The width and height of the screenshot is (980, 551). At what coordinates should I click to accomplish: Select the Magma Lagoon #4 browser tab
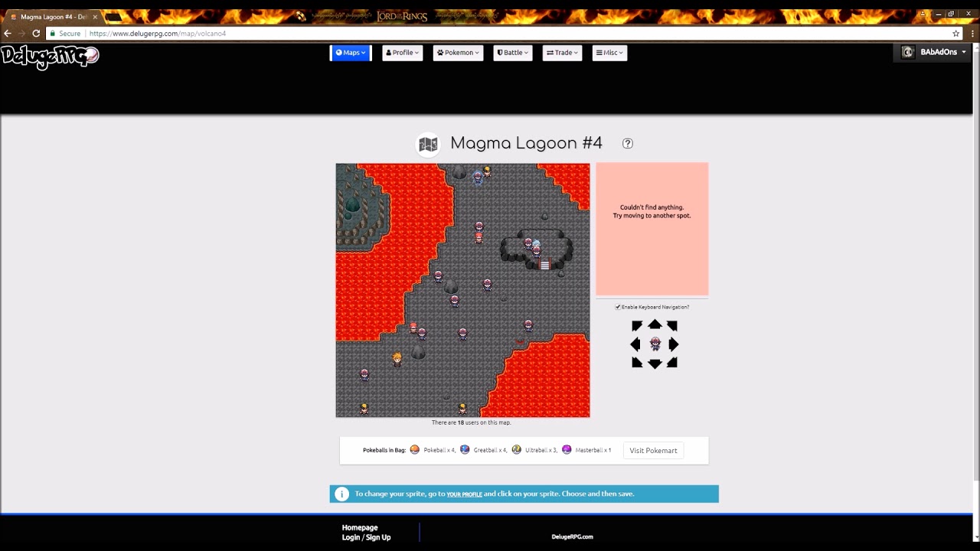click(x=52, y=17)
